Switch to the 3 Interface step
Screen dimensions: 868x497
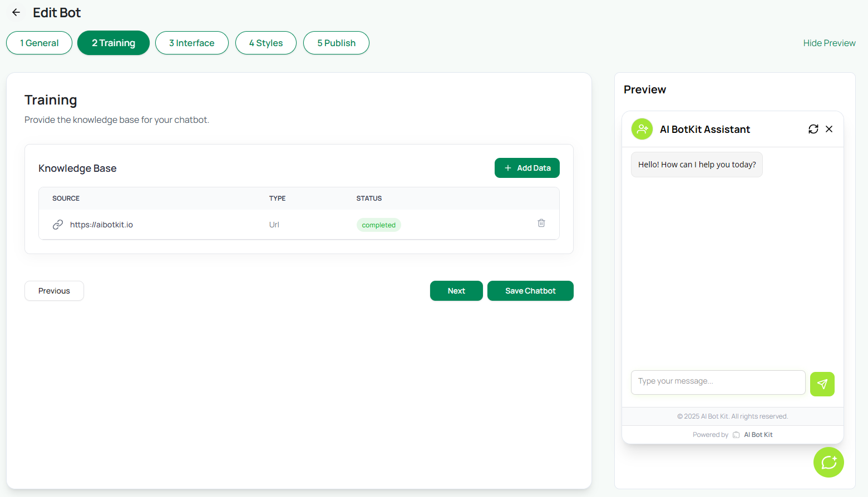click(x=191, y=43)
